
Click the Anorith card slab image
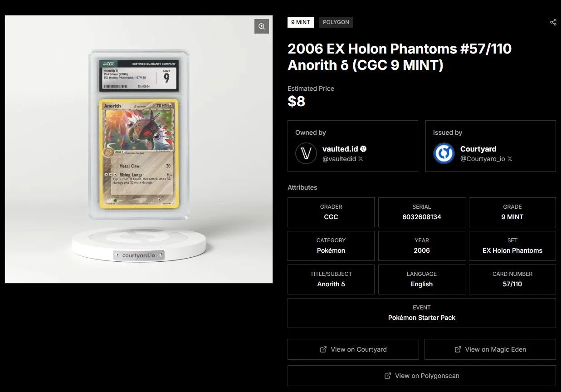[x=139, y=135]
